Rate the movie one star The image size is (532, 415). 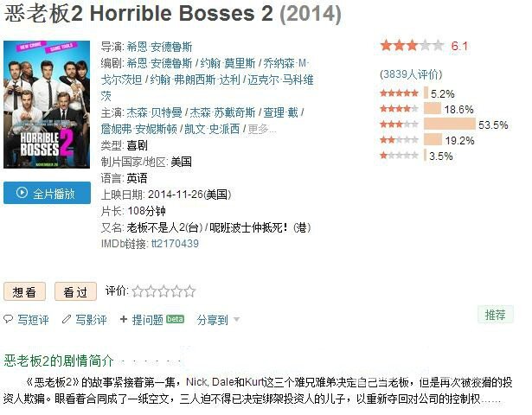[138, 291]
